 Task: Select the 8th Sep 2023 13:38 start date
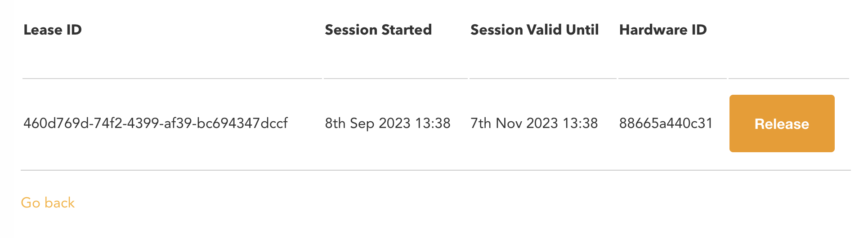click(388, 123)
